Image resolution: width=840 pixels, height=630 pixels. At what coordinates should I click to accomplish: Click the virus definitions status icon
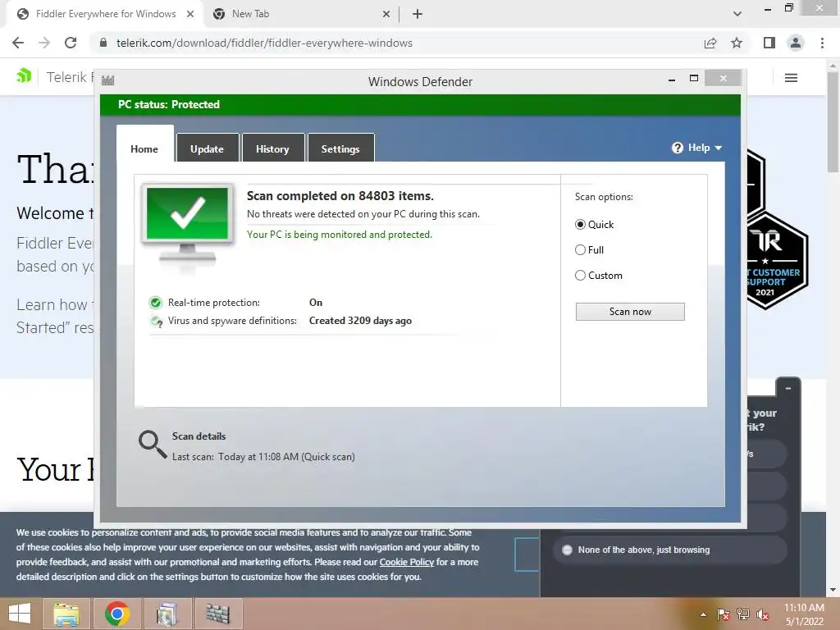157,321
